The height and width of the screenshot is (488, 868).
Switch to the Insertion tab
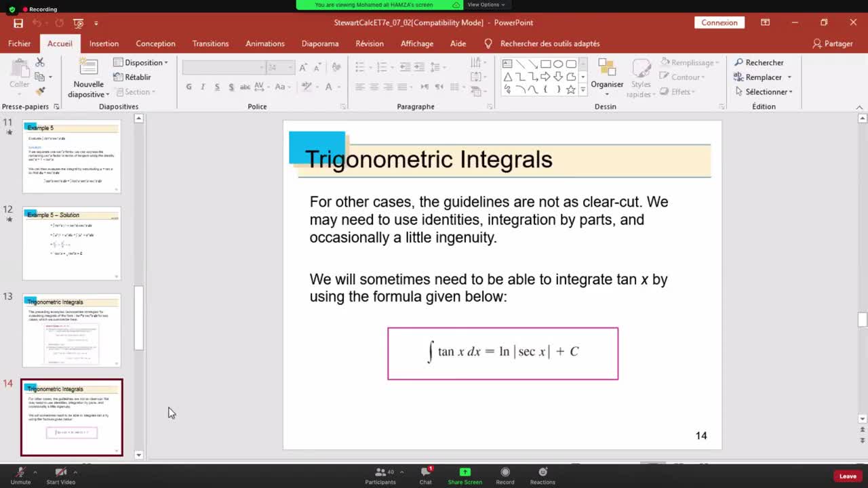point(104,43)
